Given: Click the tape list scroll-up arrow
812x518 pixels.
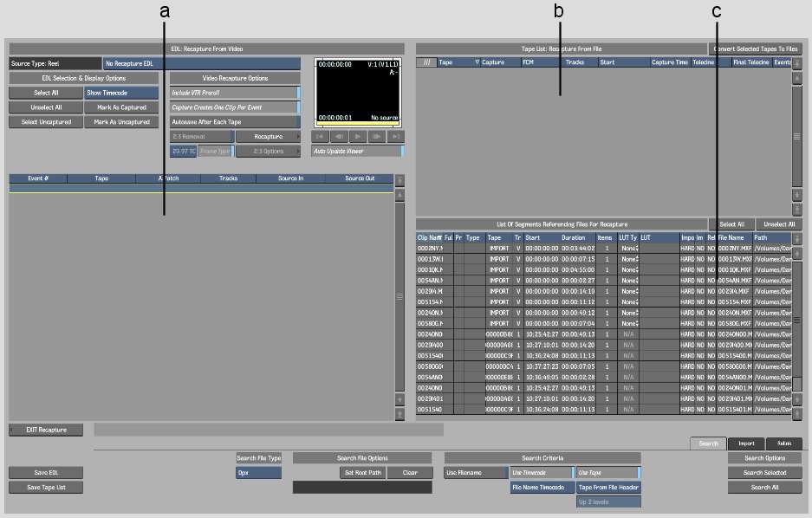Looking at the screenshot, I should [796, 78].
